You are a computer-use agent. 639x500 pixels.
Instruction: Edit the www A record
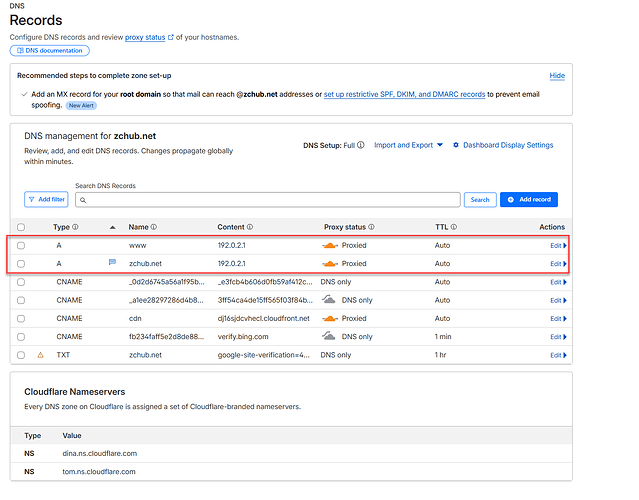point(558,246)
